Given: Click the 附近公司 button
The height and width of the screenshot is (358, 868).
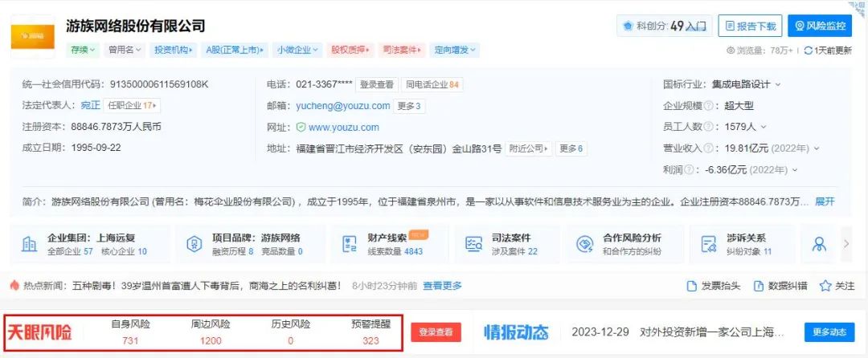Looking at the screenshot, I should click(528, 148).
